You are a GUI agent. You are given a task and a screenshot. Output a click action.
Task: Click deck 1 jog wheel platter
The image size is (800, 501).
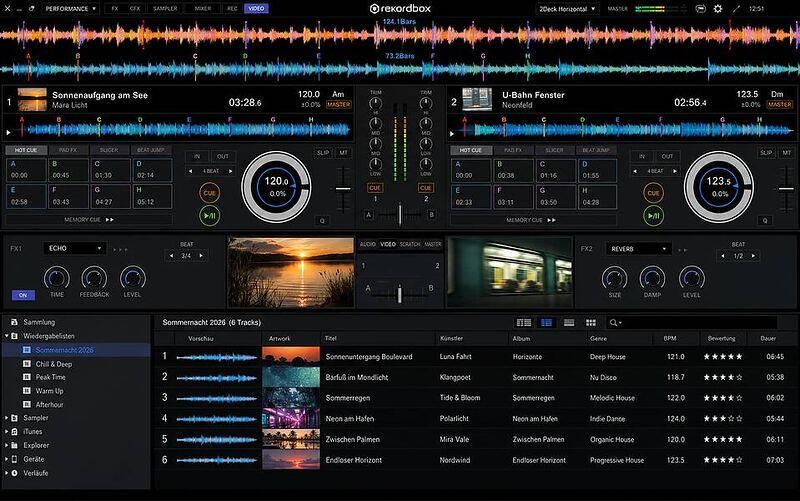point(276,187)
